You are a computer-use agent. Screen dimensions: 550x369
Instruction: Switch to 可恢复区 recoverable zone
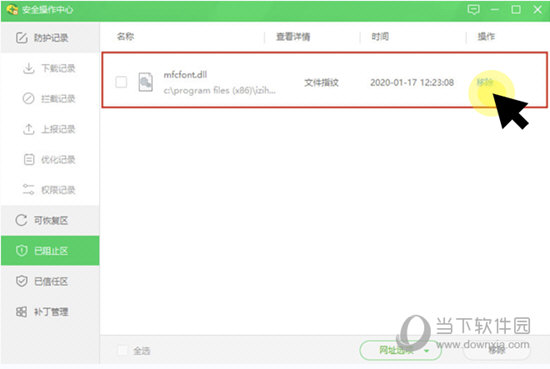(x=50, y=220)
